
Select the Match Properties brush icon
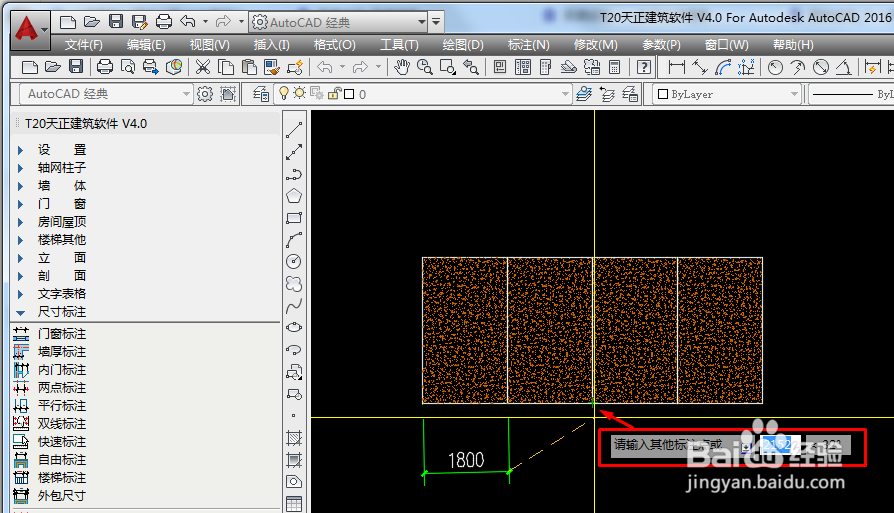point(272,67)
